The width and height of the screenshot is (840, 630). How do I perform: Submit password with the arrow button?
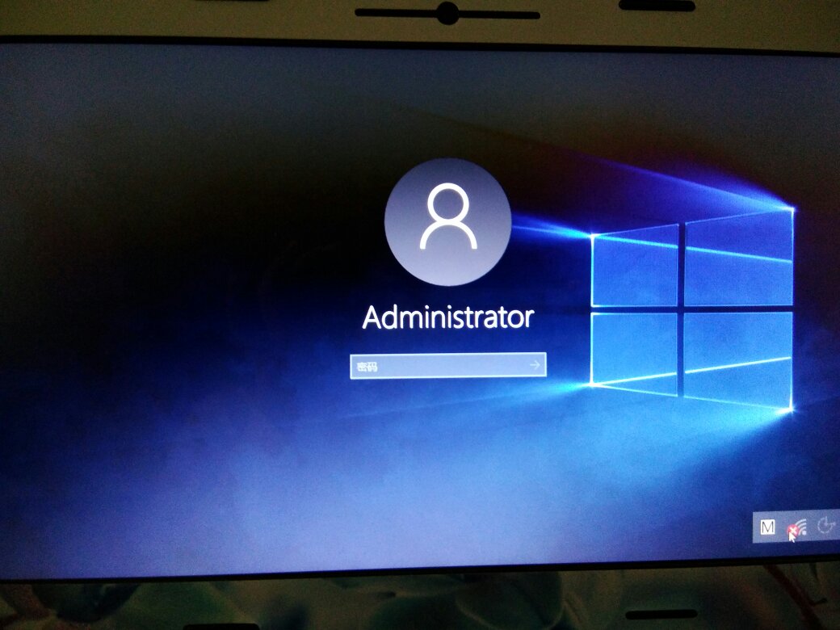(x=535, y=365)
